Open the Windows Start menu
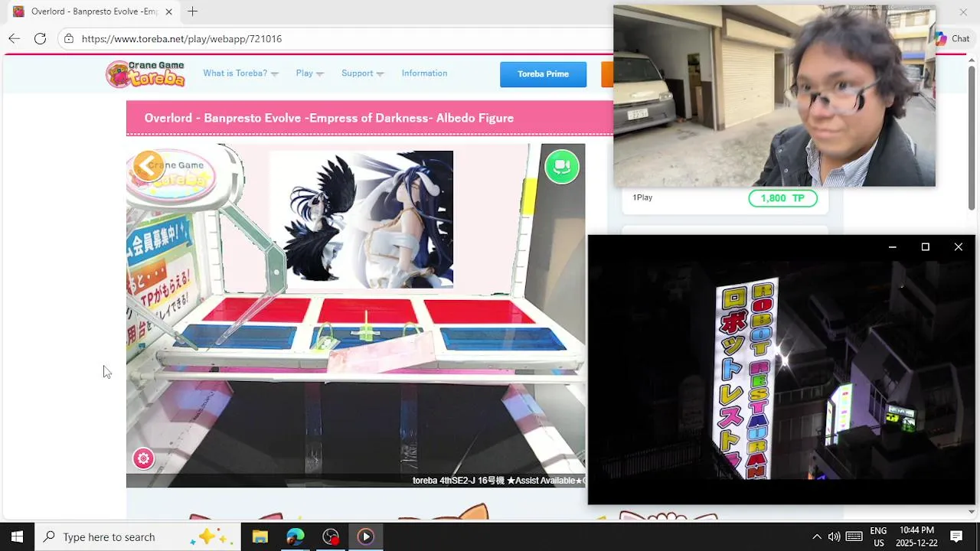 tap(17, 536)
